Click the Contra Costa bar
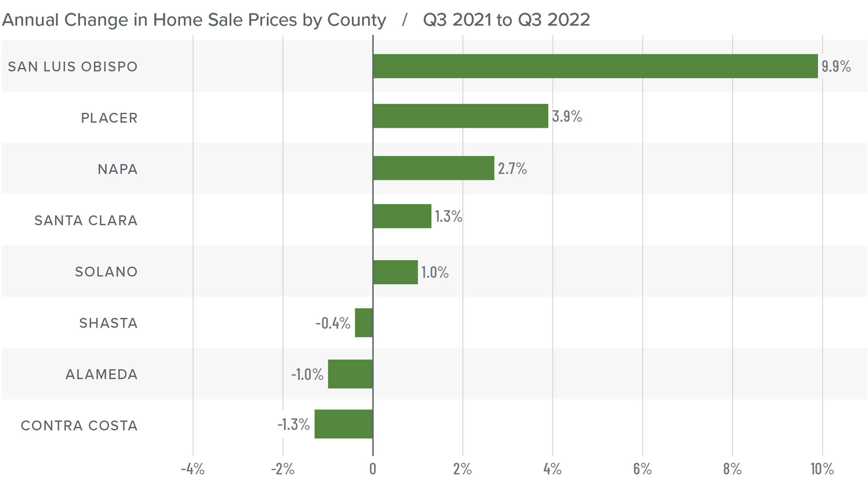Viewport: 868px width, 500px height. 343,424
